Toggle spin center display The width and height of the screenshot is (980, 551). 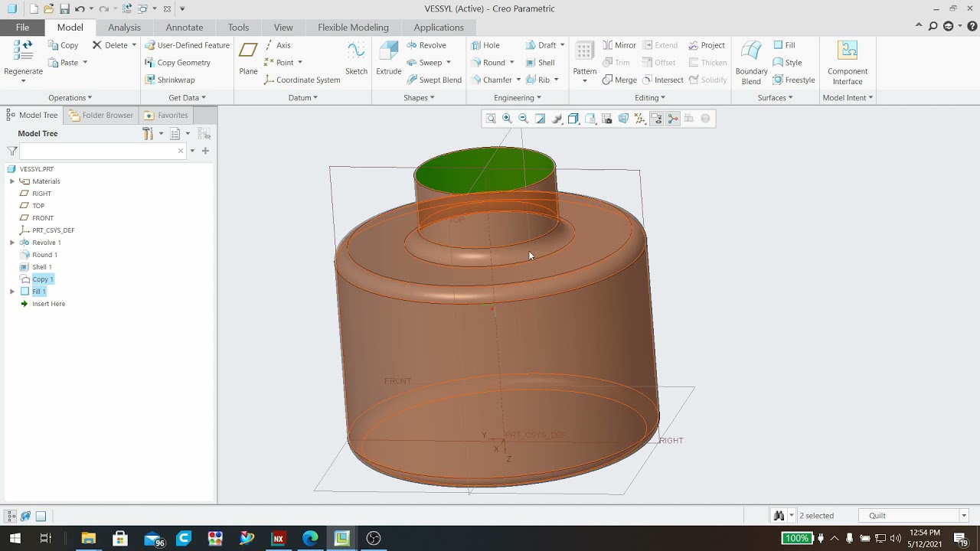click(673, 119)
